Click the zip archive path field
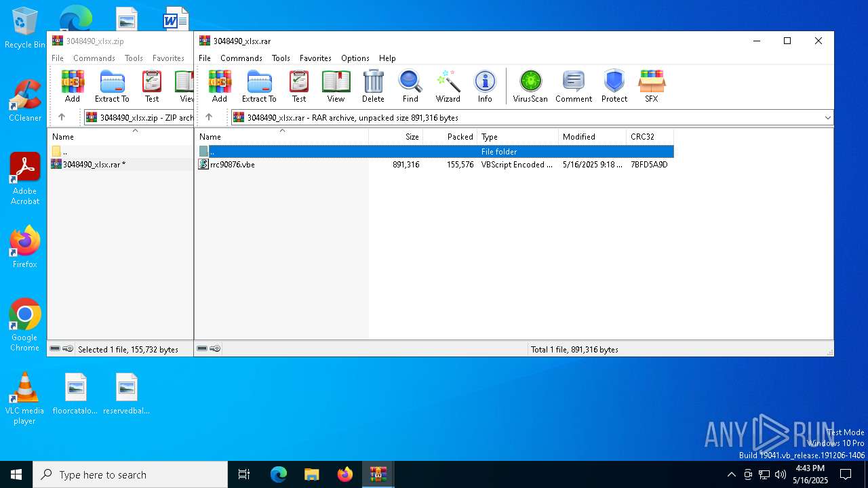The height and width of the screenshot is (488, 868). pyautogui.click(x=138, y=117)
